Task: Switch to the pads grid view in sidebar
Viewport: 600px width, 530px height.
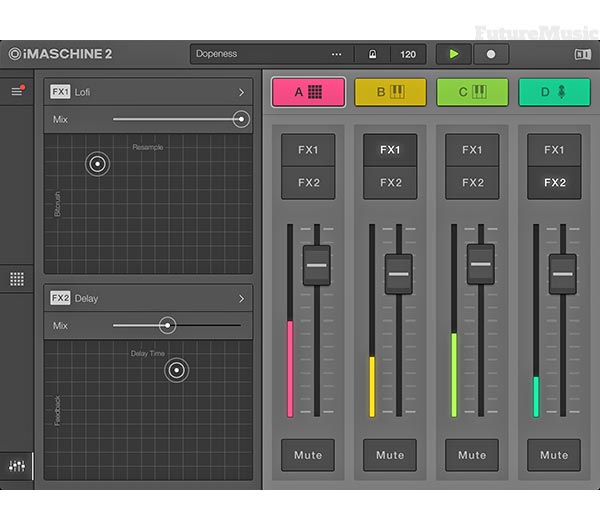Action: [x=17, y=279]
